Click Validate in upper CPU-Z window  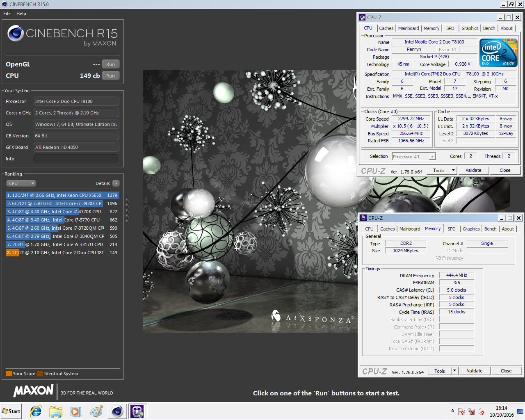(473, 170)
